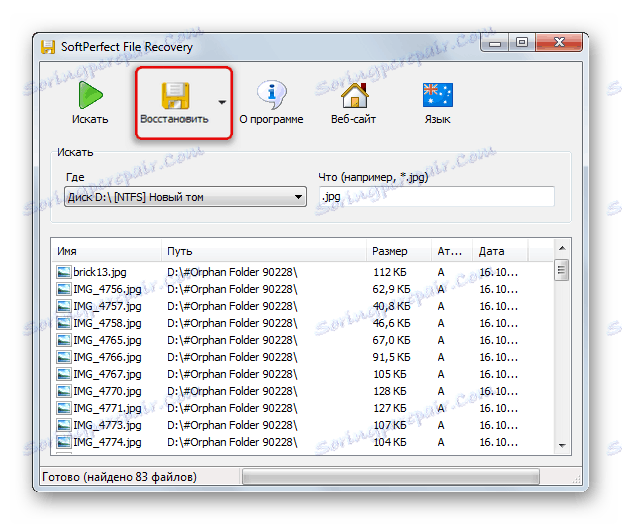This screenshot has height=525, width=622.
Task: Minimize the File Recovery window
Action: 495,43
